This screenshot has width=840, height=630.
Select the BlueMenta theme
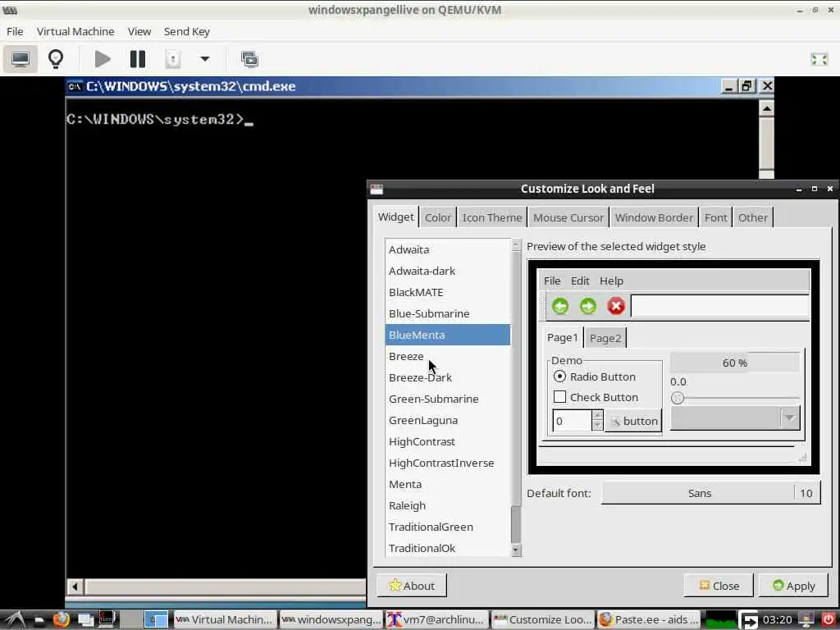(447, 335)
